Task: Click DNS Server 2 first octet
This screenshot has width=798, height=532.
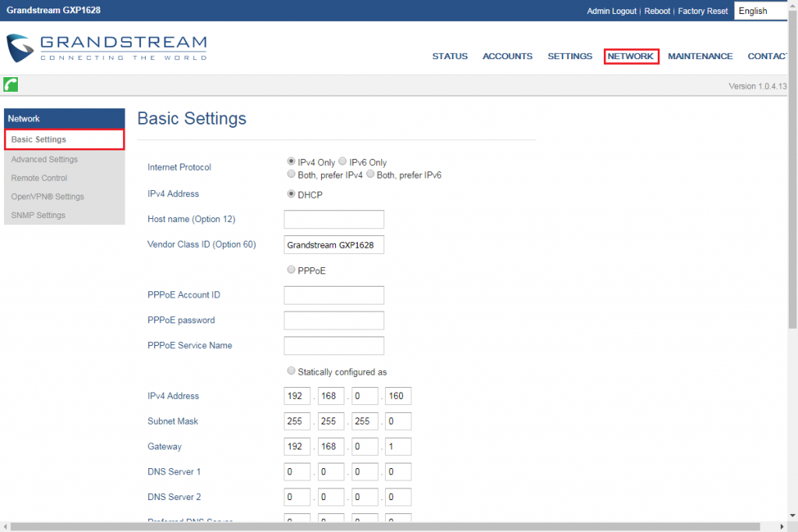Action: 297,497
